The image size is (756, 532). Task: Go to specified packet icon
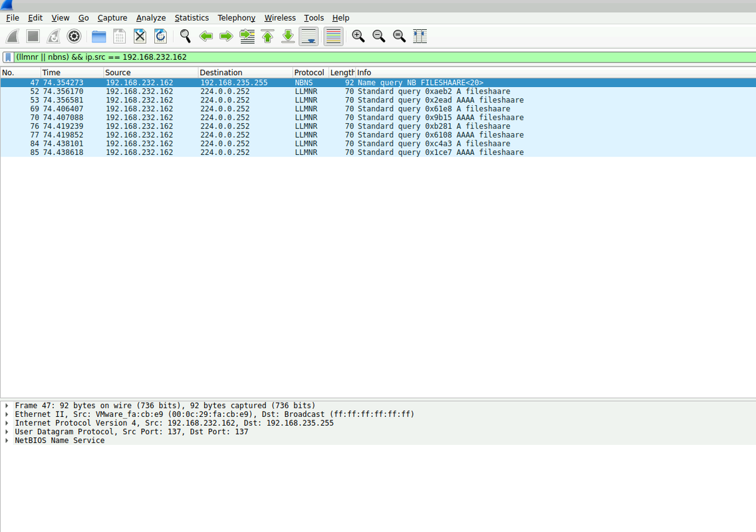pyautogui.click(x=247, y=36)
